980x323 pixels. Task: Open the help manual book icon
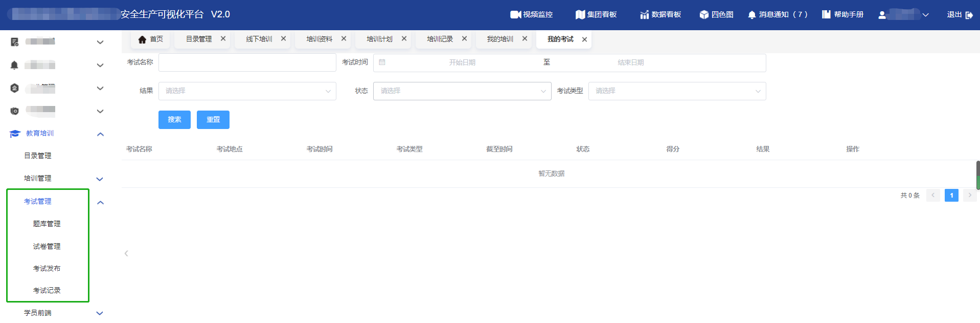pyautogui.click(x=826, y=15)
